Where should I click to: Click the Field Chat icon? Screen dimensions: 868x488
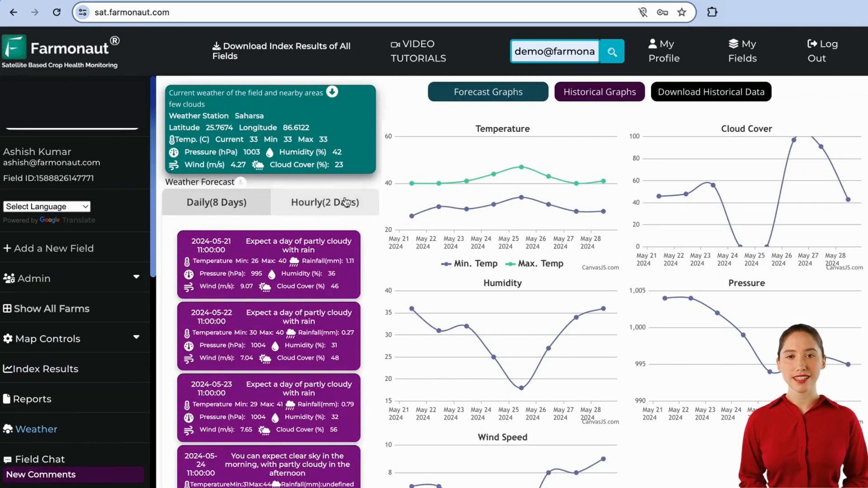[x=7, y=460]
